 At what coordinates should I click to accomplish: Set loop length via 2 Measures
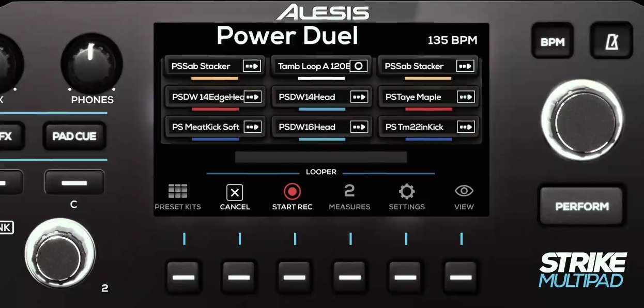pyautogui.click(x=349, y=192)
